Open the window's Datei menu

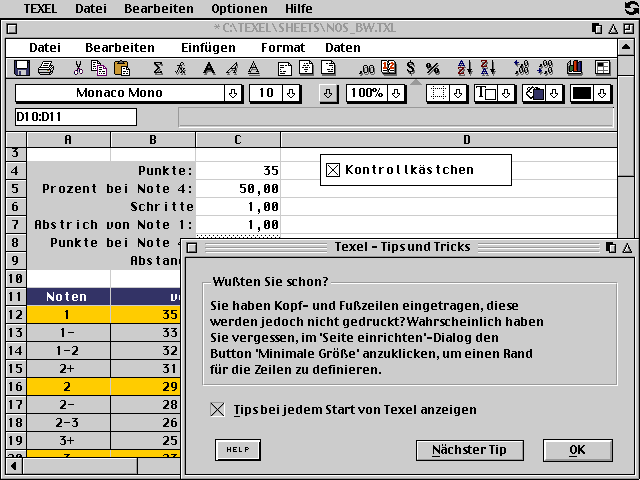point(45,48)
